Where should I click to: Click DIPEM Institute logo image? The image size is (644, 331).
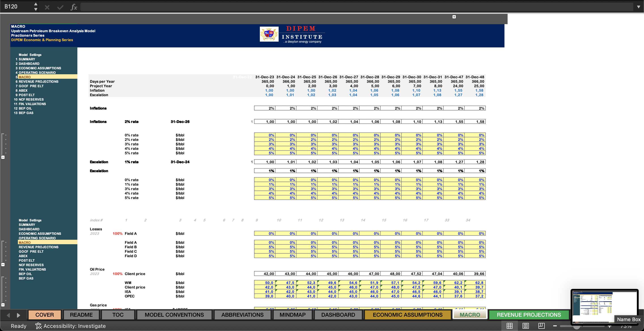pos(292,35)
